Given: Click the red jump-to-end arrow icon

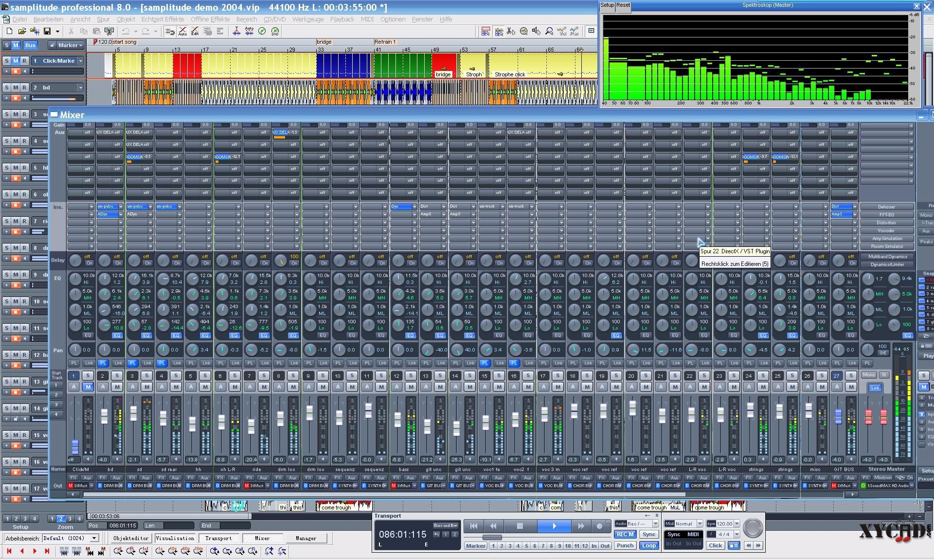Looking at the screenshot, I should click(x=47, y=551).
